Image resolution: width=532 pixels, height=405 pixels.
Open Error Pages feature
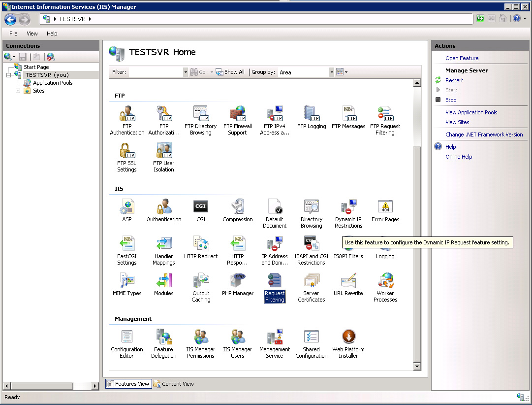click(x=385, y=210)
